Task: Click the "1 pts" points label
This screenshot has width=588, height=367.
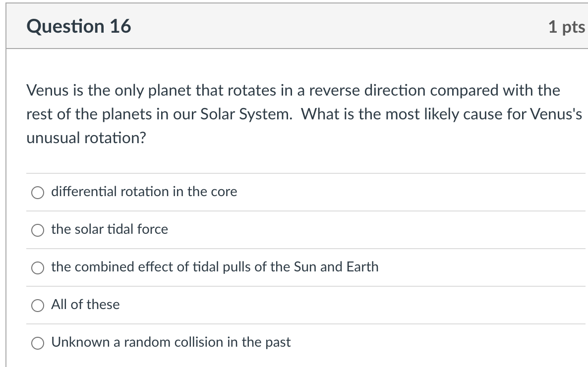Action: [x=566, y=27]
